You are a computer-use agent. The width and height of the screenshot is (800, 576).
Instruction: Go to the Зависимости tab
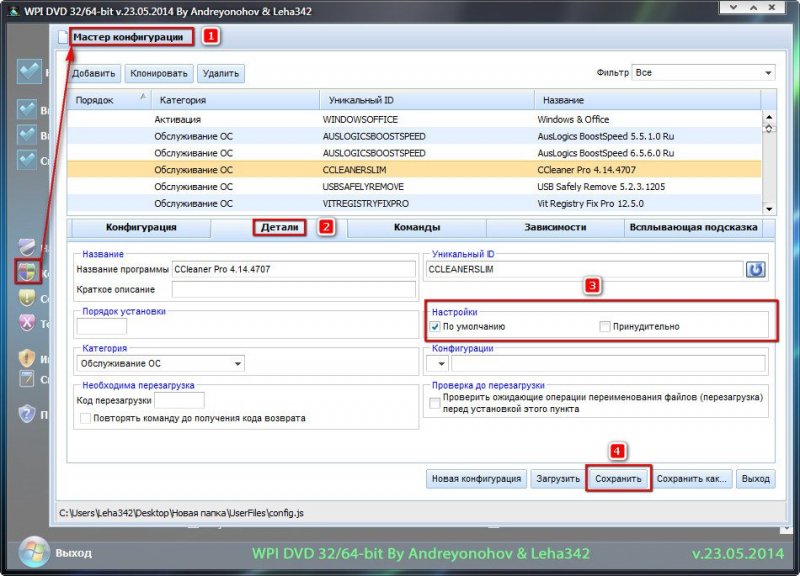pyautogui.click(x=555, y=228)
